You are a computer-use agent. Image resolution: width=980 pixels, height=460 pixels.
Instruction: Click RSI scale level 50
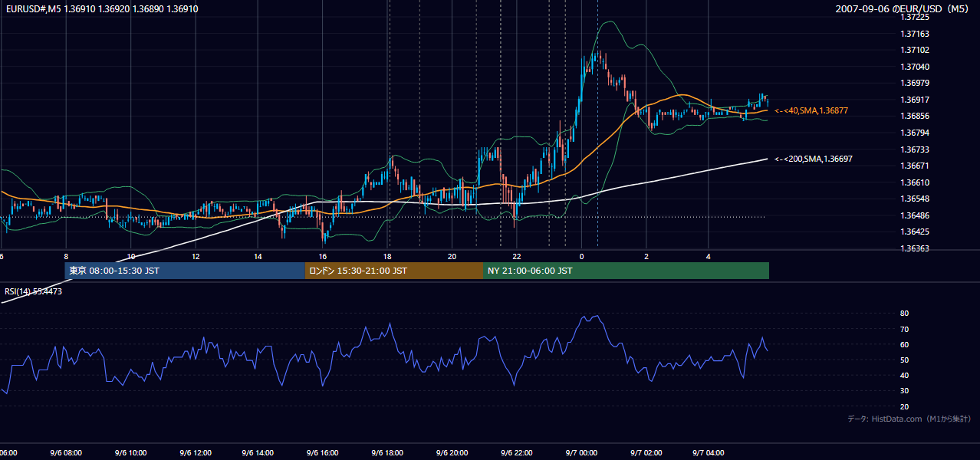pos(904,360)
